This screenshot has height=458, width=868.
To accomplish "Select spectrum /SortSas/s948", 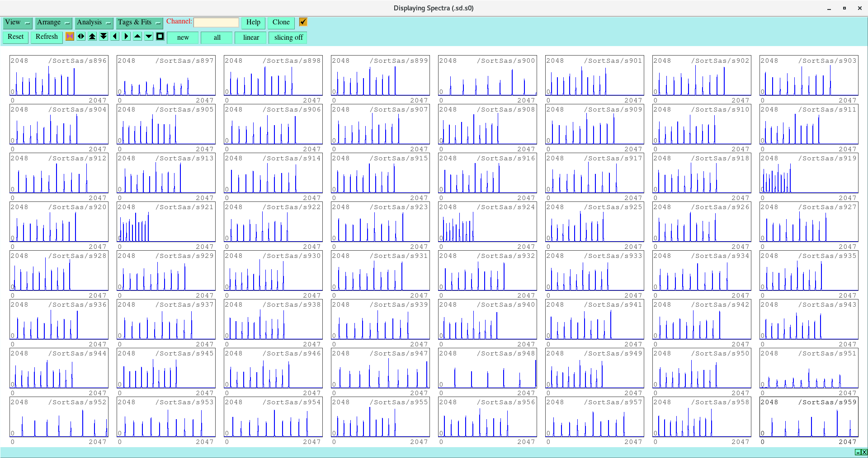I will pos(487,368).
